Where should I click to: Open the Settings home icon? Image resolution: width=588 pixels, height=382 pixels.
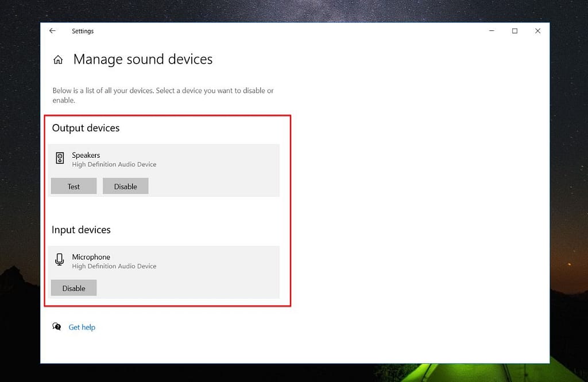pyautogui.click(x=58, y=60)
